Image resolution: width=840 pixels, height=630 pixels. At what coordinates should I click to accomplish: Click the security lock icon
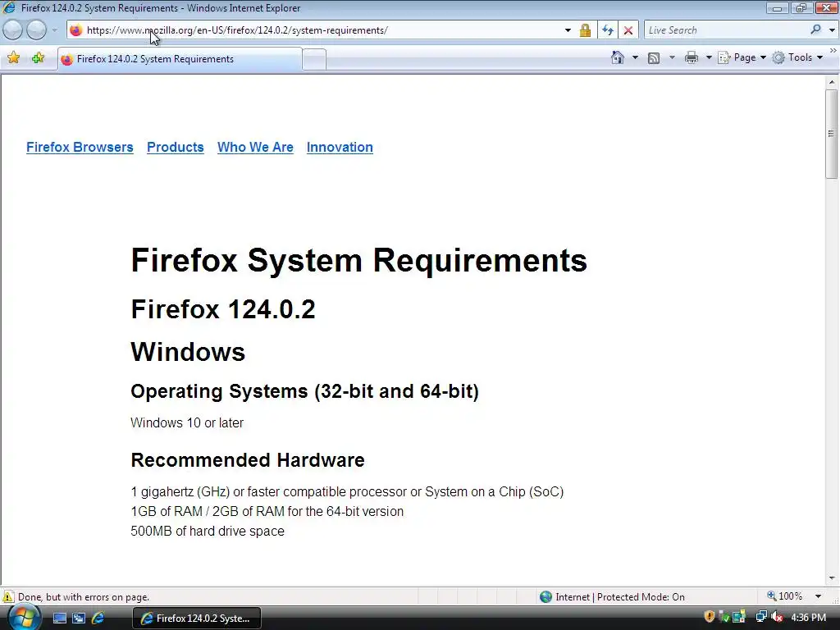pyautogui.click(x=585, y=30)
